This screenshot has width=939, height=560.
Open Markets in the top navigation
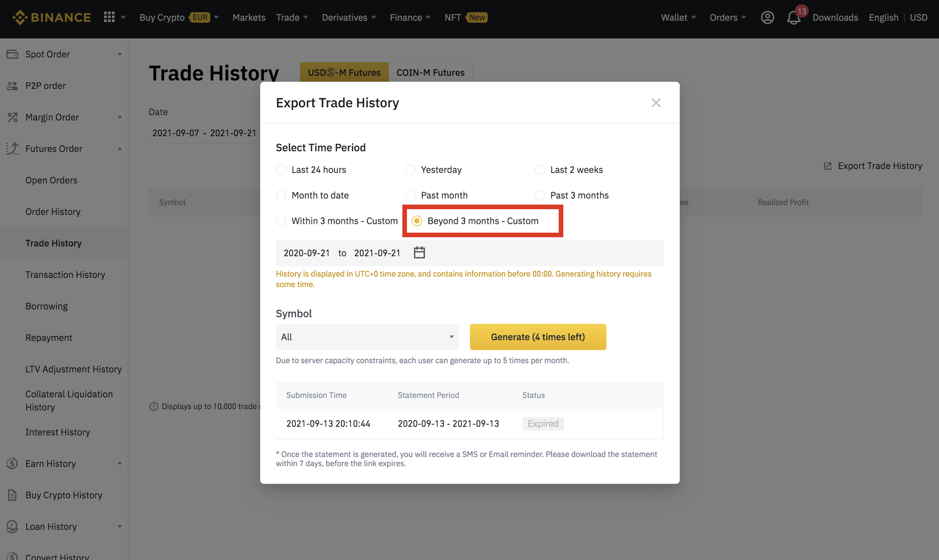pos(249,17)
